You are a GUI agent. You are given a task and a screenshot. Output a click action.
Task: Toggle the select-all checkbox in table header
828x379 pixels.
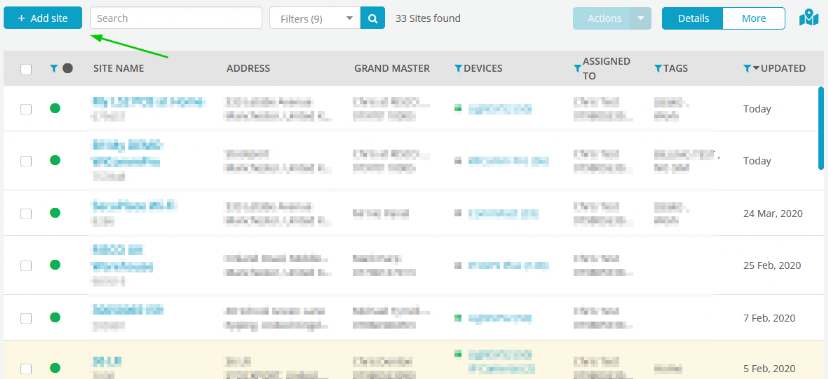[26, 69]
